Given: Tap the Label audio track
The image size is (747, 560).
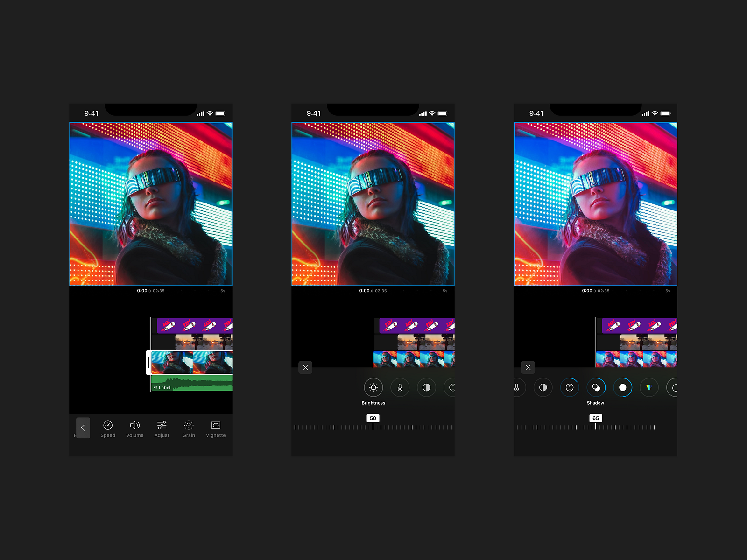Looking at the screenshot, I should point(164,387).
